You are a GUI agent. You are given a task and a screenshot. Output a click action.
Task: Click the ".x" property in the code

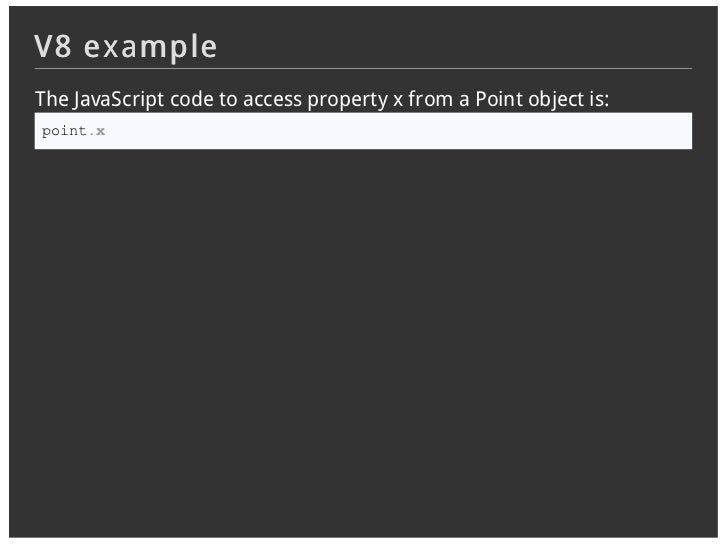[97, 131]
